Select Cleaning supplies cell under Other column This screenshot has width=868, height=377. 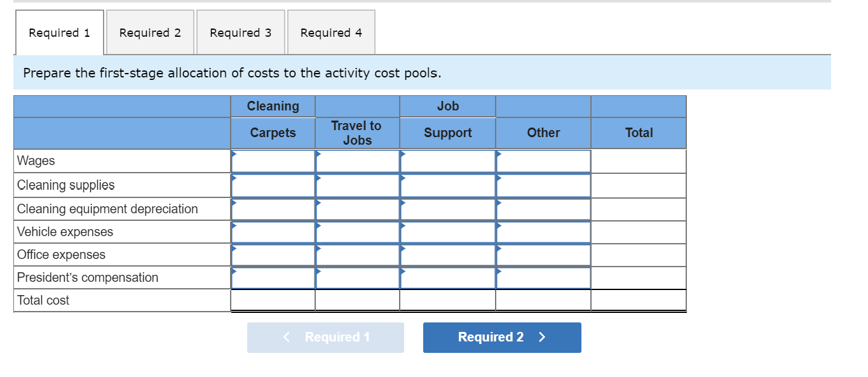(x=543, y=185)
